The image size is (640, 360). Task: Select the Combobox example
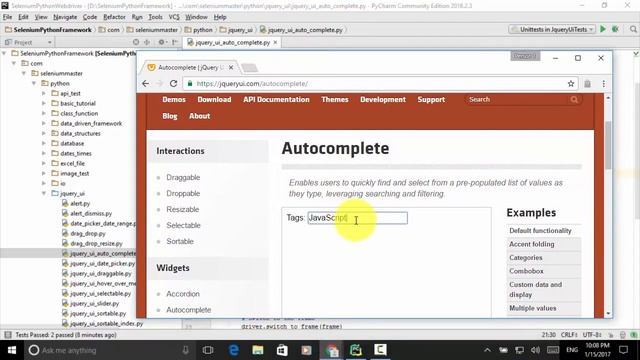[x=527, y=271]
